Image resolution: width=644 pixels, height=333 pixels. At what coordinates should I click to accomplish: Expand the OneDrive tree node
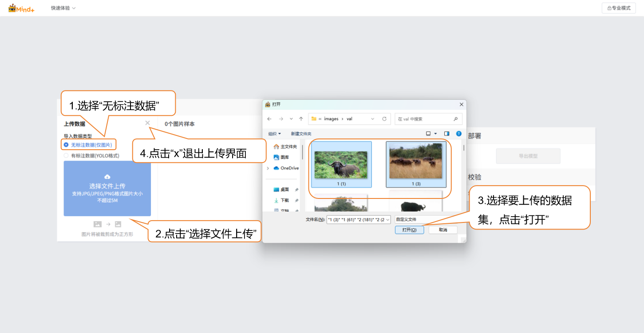click(x=268, y=168)
